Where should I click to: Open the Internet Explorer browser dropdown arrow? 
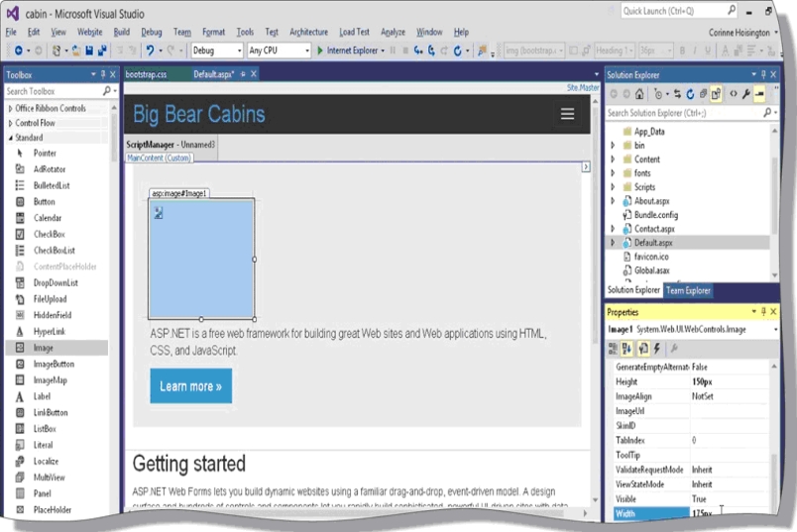(383, 51)
